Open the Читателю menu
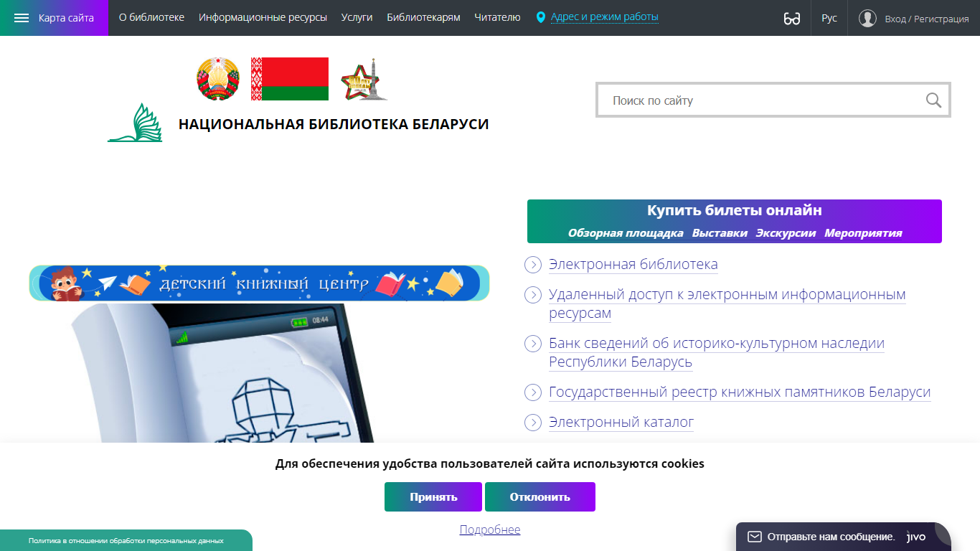Image resolution: width=980 pixels, height=551 pixels. (497, 17)
